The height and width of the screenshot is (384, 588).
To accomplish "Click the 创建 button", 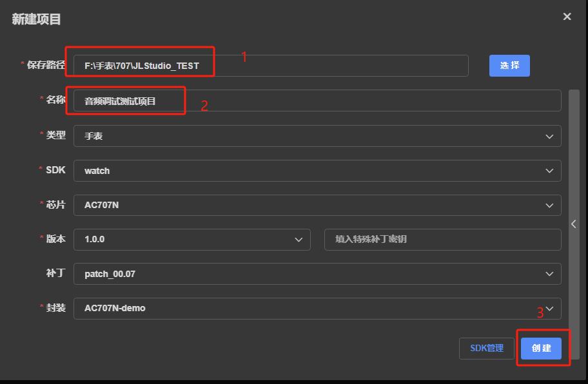I will [541, 349].
